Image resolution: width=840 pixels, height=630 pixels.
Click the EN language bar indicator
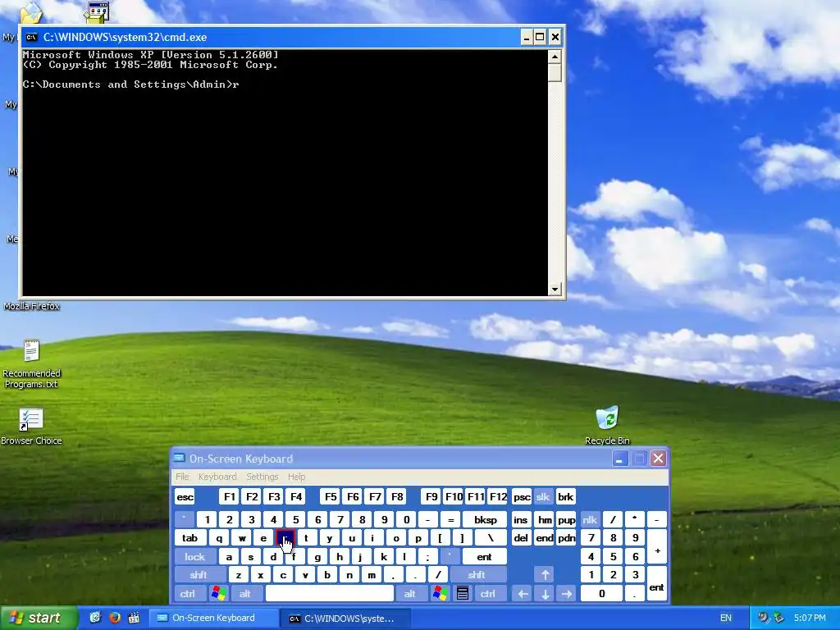click(x=725, y=619)
